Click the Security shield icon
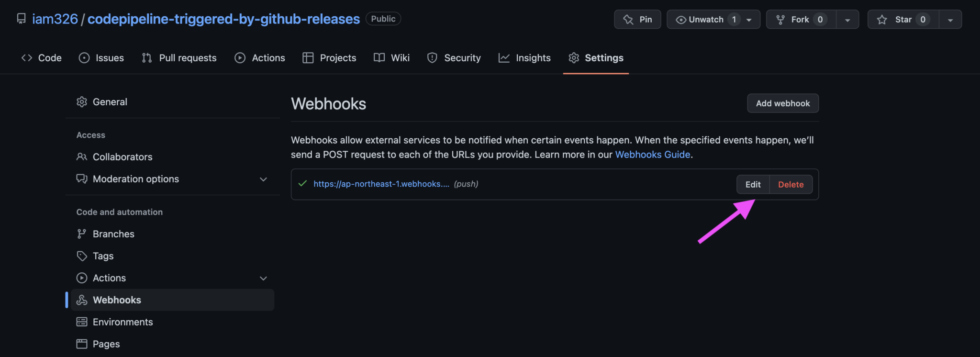Image resolution: width=980 pixels, height=357 pixels. (x=432, y=57)
